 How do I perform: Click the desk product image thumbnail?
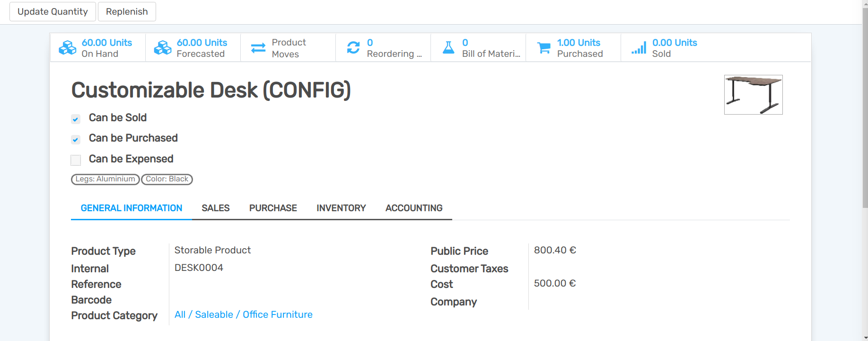[x=753, y=95]
